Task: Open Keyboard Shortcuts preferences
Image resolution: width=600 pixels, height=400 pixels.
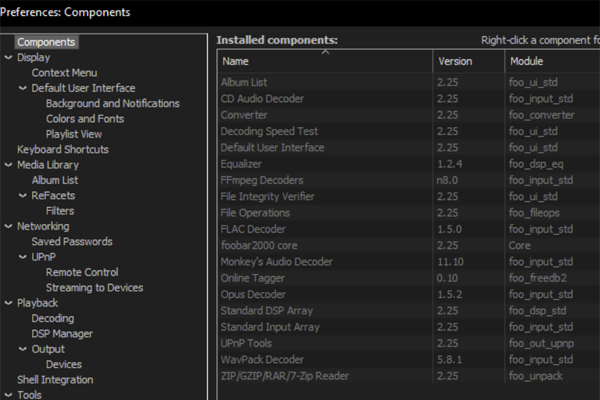Action: [x=63, y=149]
